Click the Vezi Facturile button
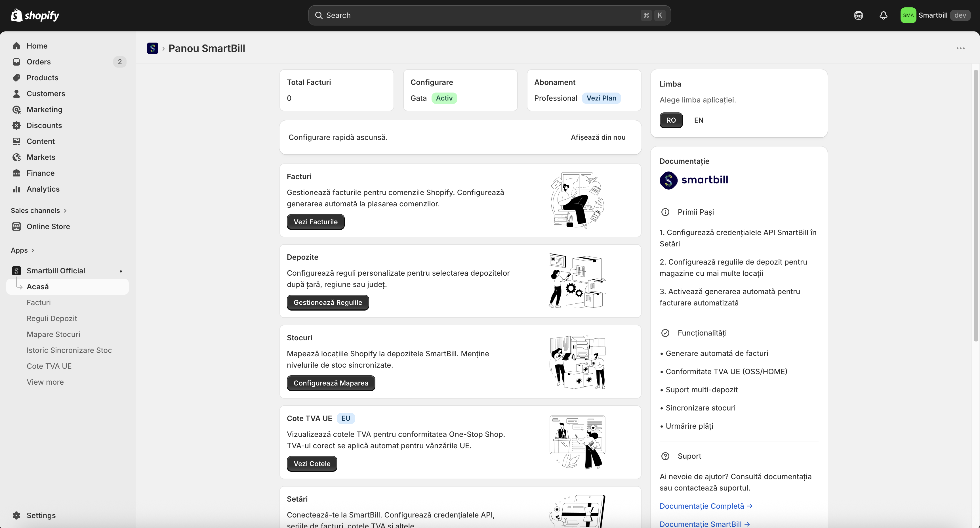Screen dimensions: 980x528 point(316,222)
